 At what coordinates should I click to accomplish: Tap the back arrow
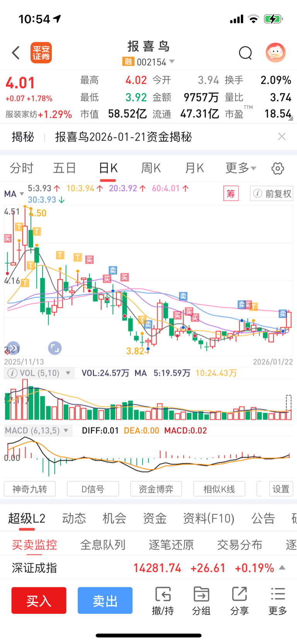[x=16, y=53]
